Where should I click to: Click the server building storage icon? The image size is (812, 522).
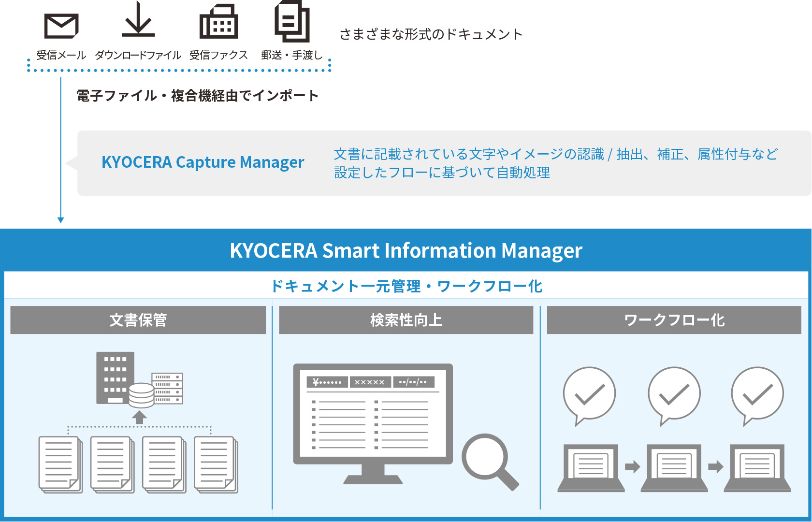(115, 377)
